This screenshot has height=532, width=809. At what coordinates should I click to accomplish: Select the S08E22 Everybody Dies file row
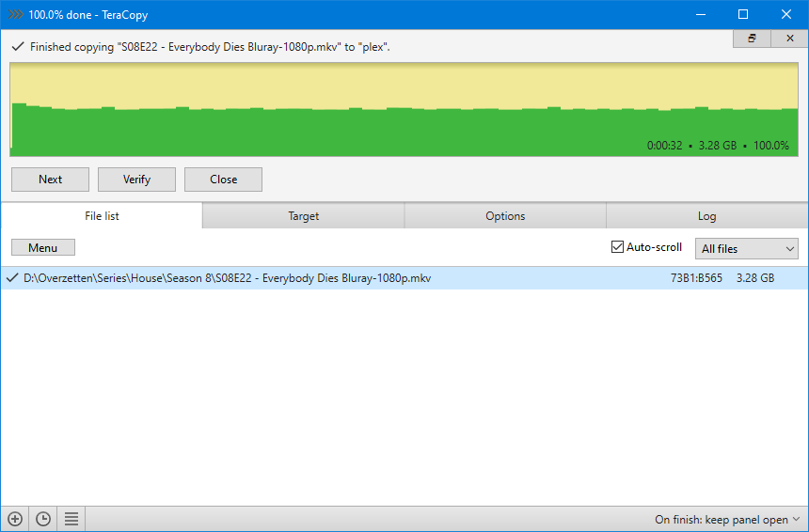point(404,278)
